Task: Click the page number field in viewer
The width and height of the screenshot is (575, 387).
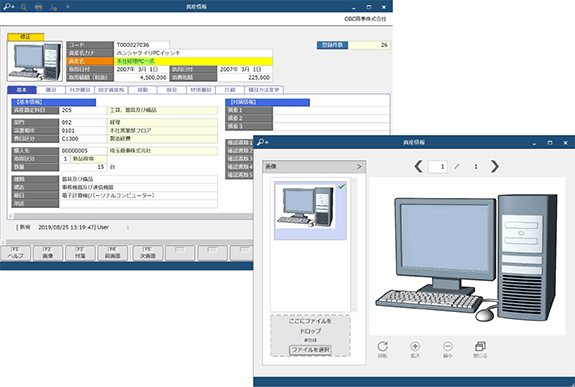Action: (437, 167)
